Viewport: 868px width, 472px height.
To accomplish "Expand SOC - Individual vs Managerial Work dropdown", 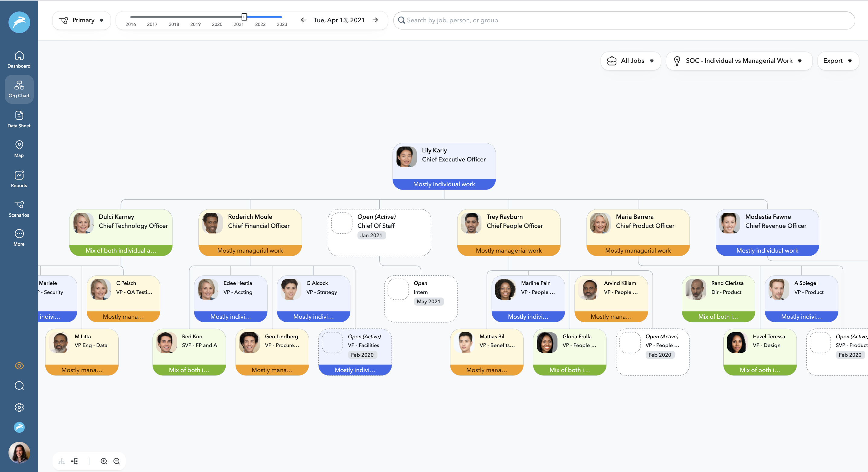I will [x=739, y=61].
